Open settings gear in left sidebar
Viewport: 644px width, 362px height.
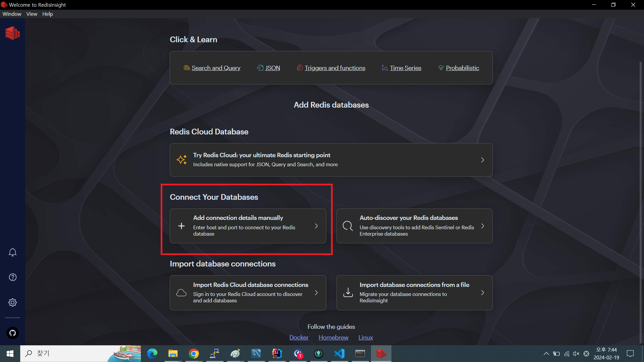click(x=12, y=302)
